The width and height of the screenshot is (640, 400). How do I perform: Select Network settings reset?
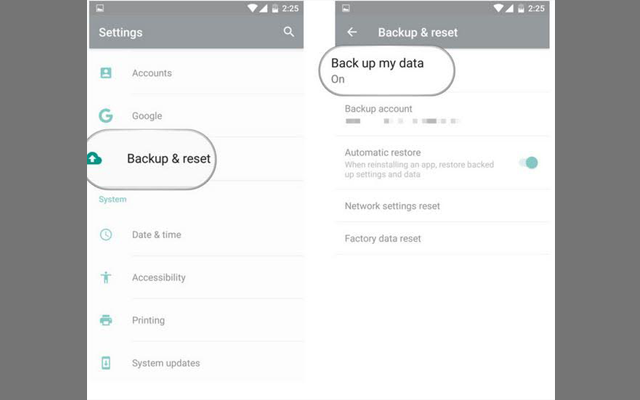pyautogui.click(x=392, y=206)
